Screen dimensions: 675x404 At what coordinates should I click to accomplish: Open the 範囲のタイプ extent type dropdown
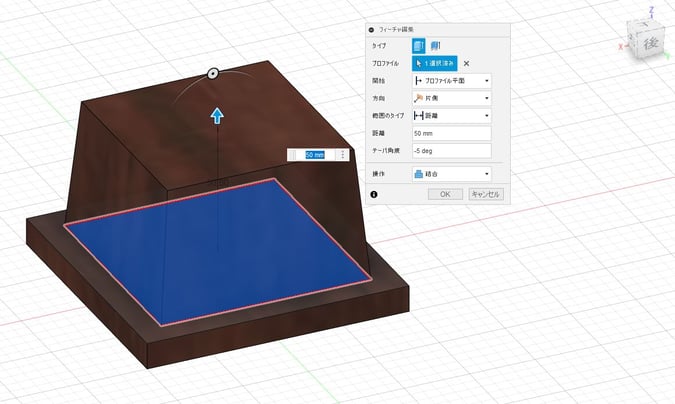point(452,116)
